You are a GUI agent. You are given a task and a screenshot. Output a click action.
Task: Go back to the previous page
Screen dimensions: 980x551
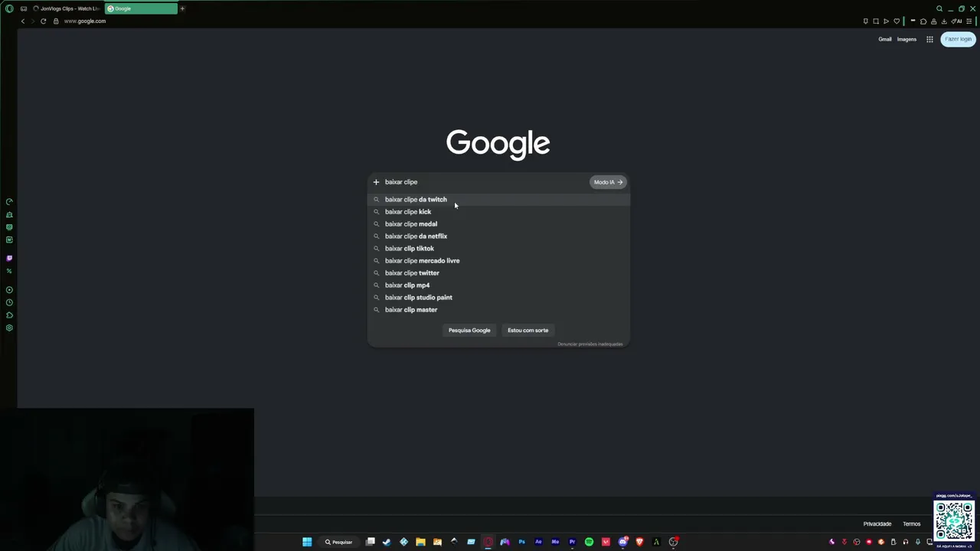tap(23, 21)
